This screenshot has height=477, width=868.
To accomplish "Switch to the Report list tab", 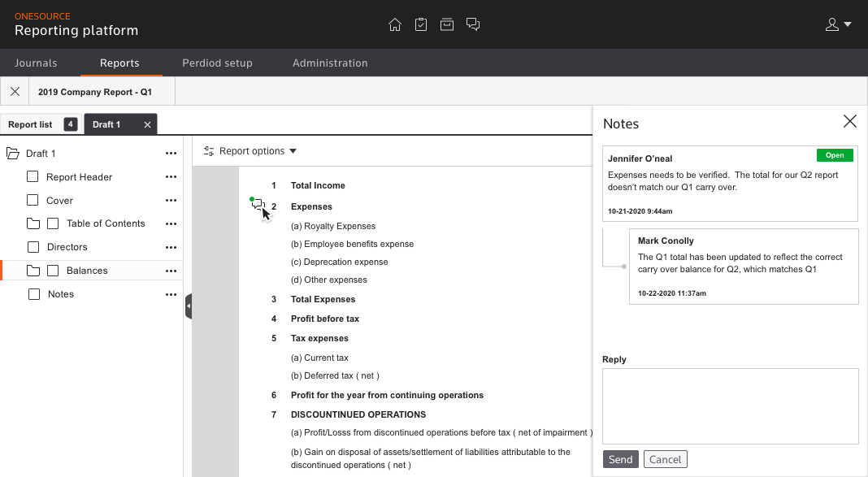I will [x=41, y=124].
